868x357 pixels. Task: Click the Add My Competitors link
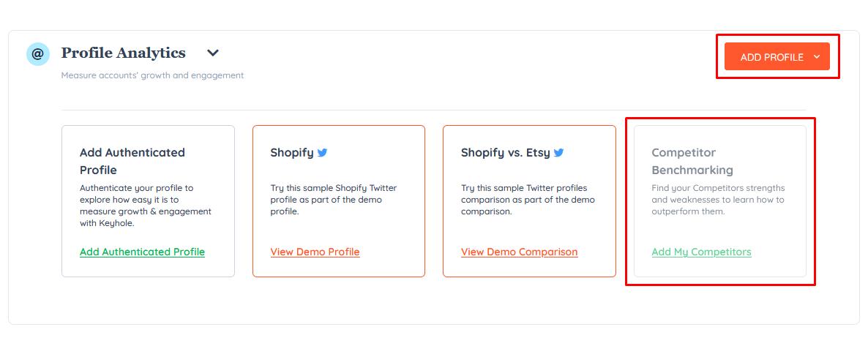[701, 252]
